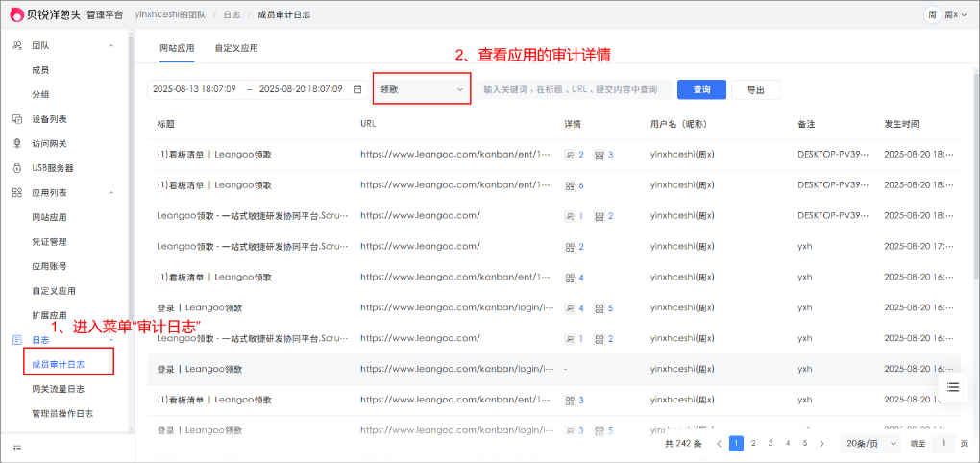980x463 pixels.
Task: Click the USB服务器 sidebar icon
Action: [x=18, y=168]
